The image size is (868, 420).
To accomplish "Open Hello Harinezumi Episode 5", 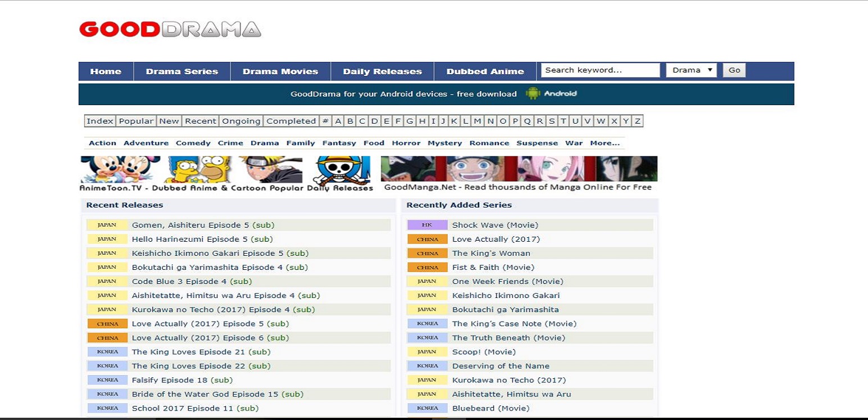I will 202,239.
